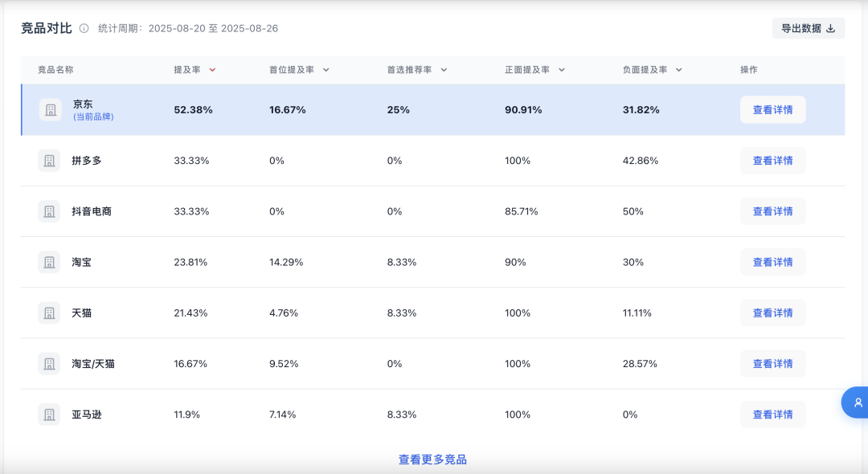
Task: Expand the 负面提及率 column sort arrow
Action: click(678, 70)
